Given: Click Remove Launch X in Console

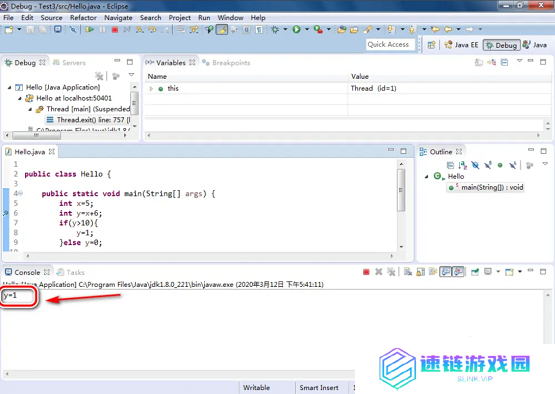Looking at the screenshot, I should click(x=379, y=272).
